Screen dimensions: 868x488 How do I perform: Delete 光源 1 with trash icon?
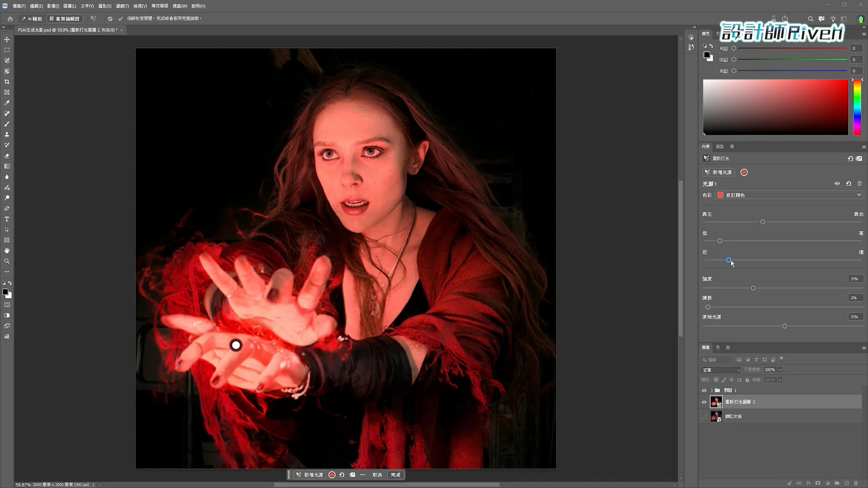[x=859, y=183]
